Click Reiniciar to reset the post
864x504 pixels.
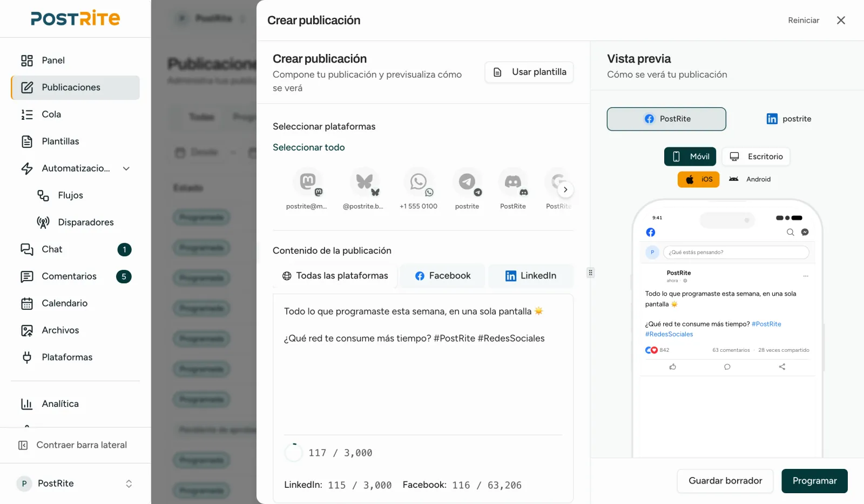pos(804,21)
